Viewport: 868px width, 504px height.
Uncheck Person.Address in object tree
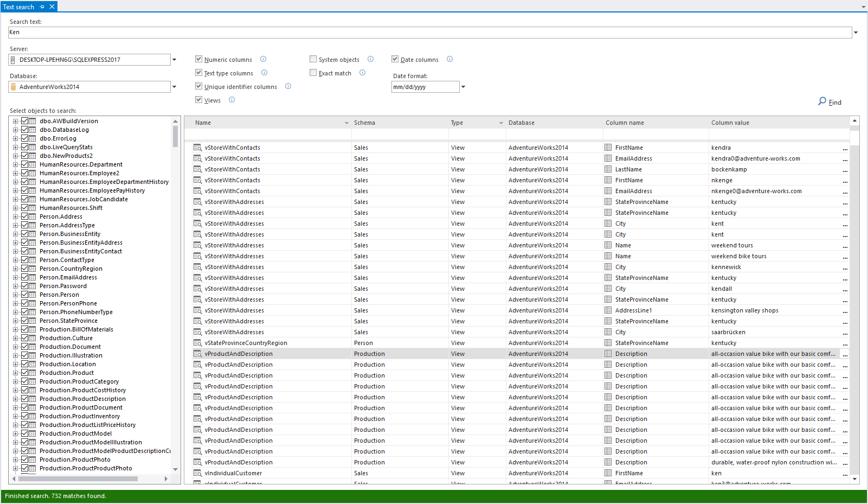[24, 216]
